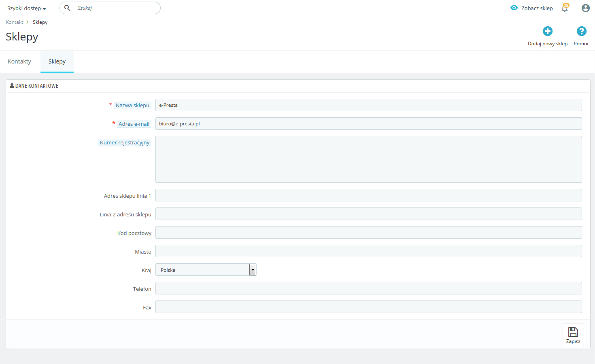Focus the Kod pocztowy input field
595x364 pixels.
[368, 233]
